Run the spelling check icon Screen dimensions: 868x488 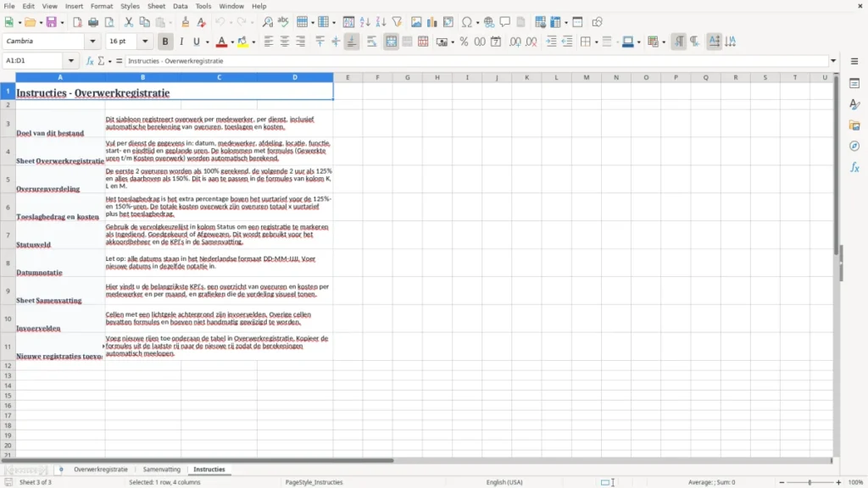tap(283, 22)
